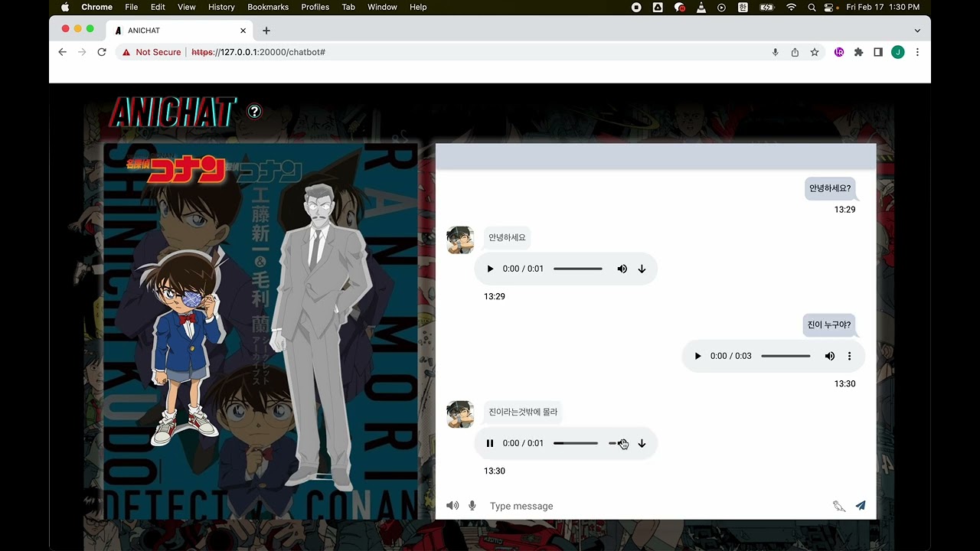Open the Chrome three-dot menu
Screen dimensions: 980x551
[x=917, y=52]
